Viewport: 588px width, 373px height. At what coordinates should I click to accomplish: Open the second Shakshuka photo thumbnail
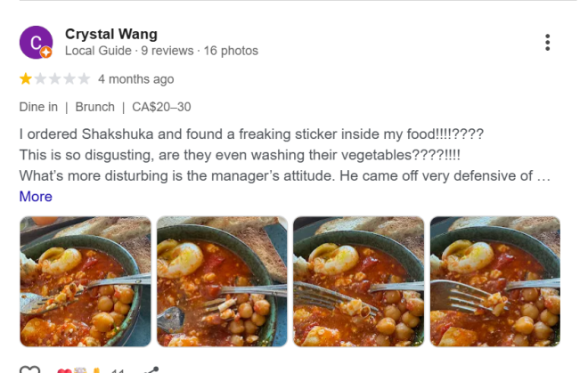[222, 281]
